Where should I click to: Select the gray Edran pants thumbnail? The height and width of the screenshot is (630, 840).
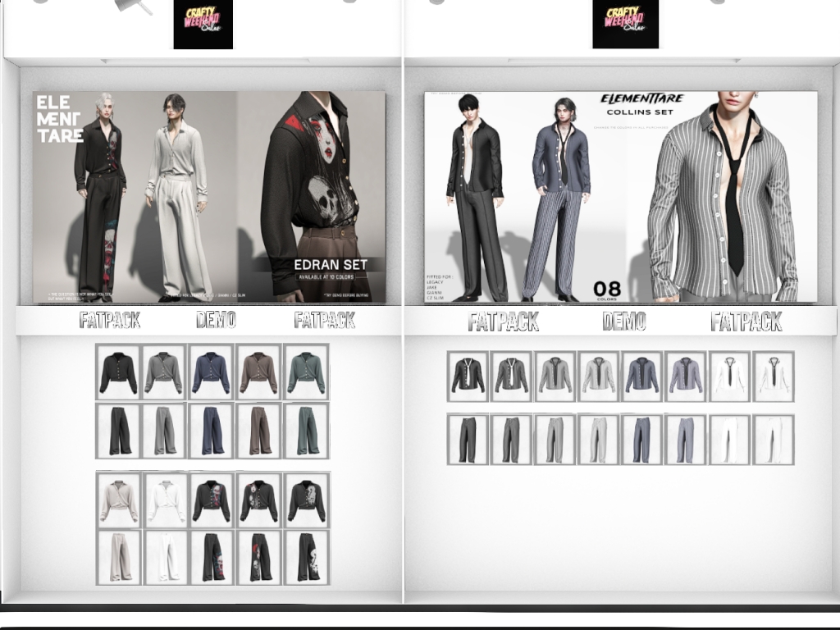(x=164, y=431)
